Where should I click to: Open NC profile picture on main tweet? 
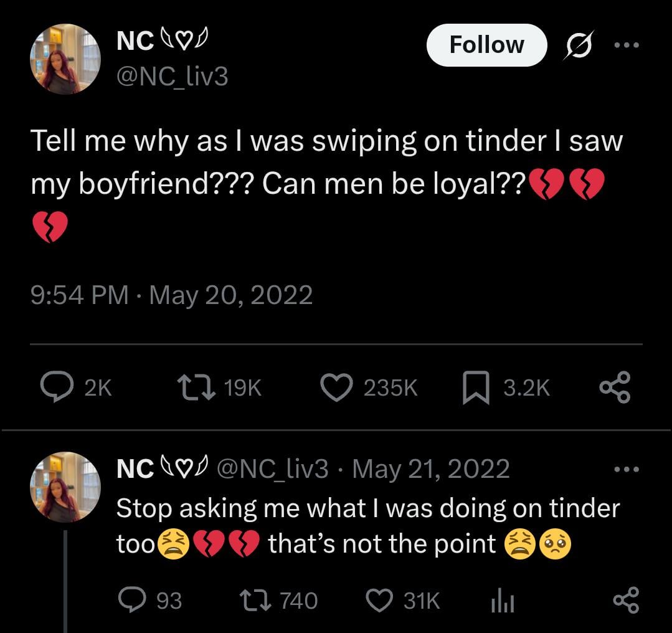(65, 59)
